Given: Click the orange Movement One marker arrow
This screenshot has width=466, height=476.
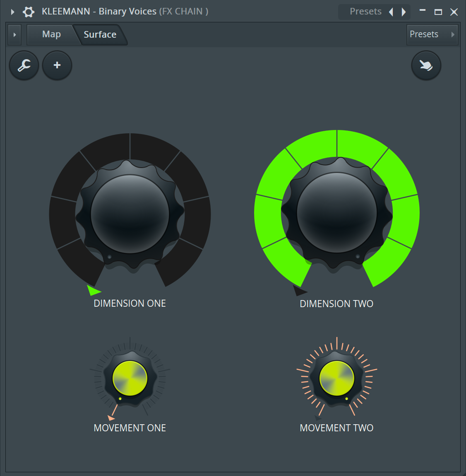Looking at the screenshot, I should click(111, 418).
